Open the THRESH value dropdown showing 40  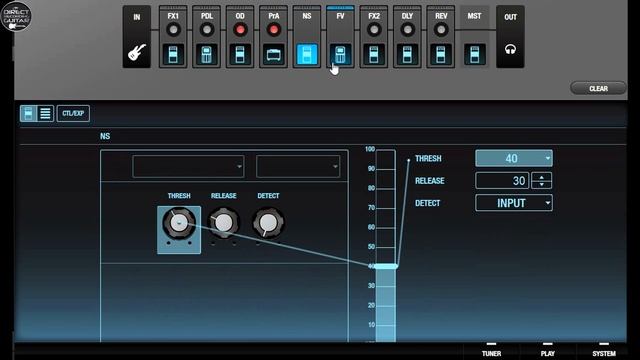514,158
